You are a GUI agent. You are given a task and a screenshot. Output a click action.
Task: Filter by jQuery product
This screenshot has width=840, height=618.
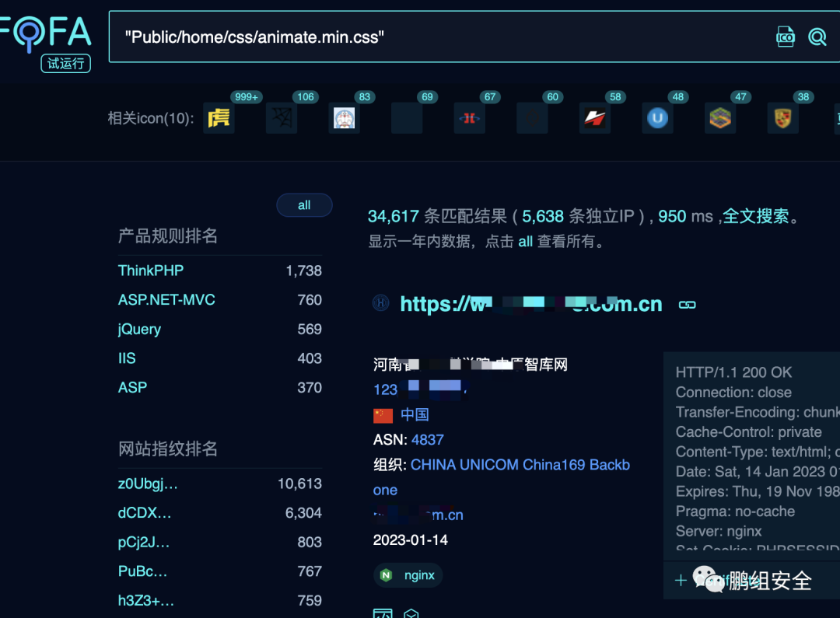pyautogui.click(x=139, y=329)
